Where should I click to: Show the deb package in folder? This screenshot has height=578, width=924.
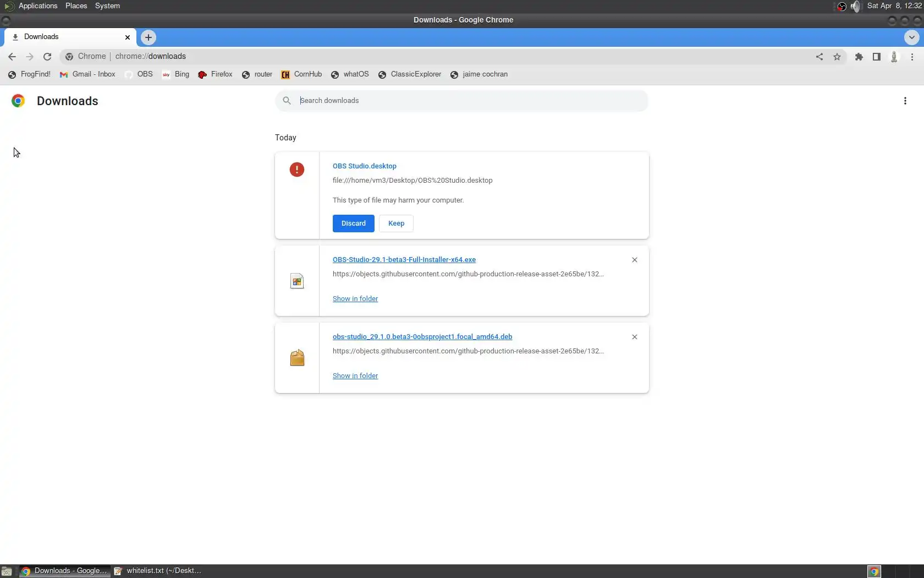pos(355,376)
